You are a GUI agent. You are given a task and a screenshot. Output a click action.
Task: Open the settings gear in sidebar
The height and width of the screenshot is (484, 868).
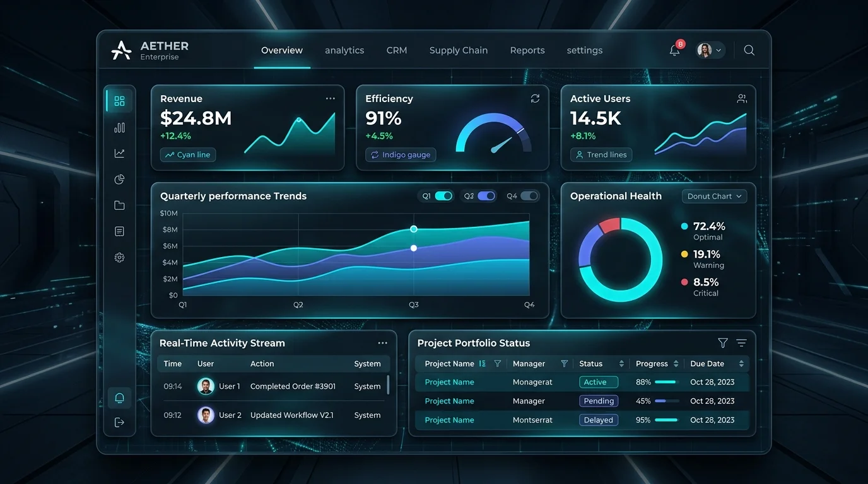tap(119, 257)
